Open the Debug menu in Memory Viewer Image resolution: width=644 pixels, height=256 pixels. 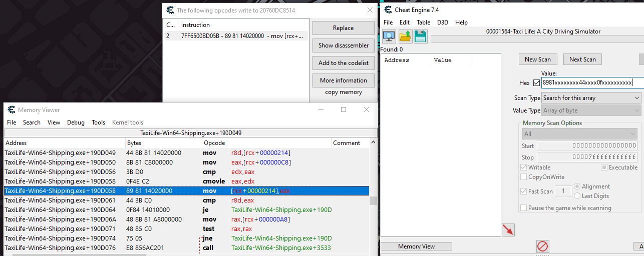point(76,122)
